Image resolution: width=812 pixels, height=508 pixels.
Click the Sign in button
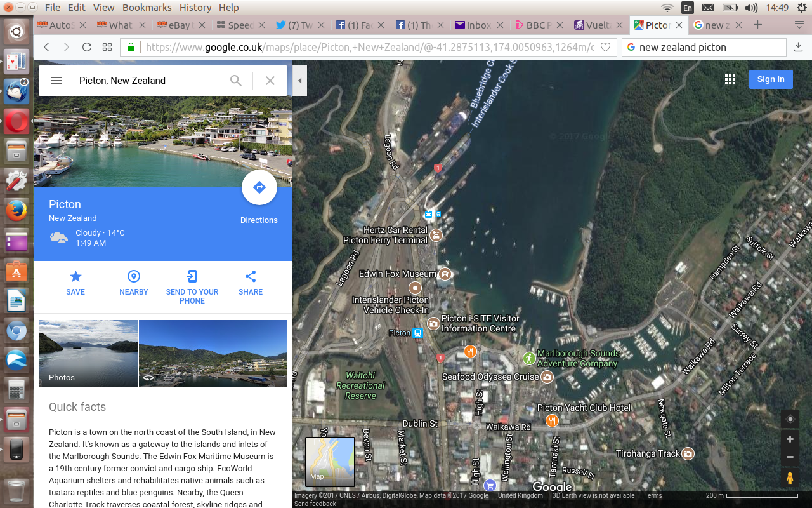[x=771, y=79]
